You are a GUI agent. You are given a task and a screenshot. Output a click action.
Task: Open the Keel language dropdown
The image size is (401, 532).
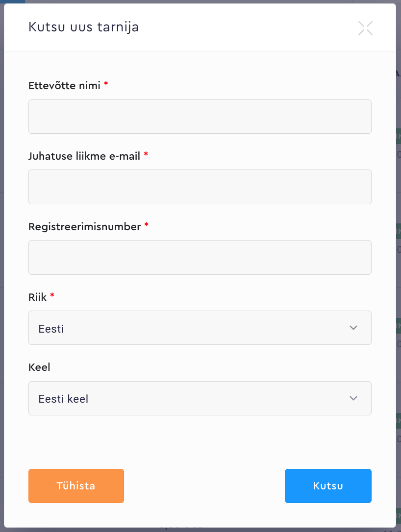[200, 398]
